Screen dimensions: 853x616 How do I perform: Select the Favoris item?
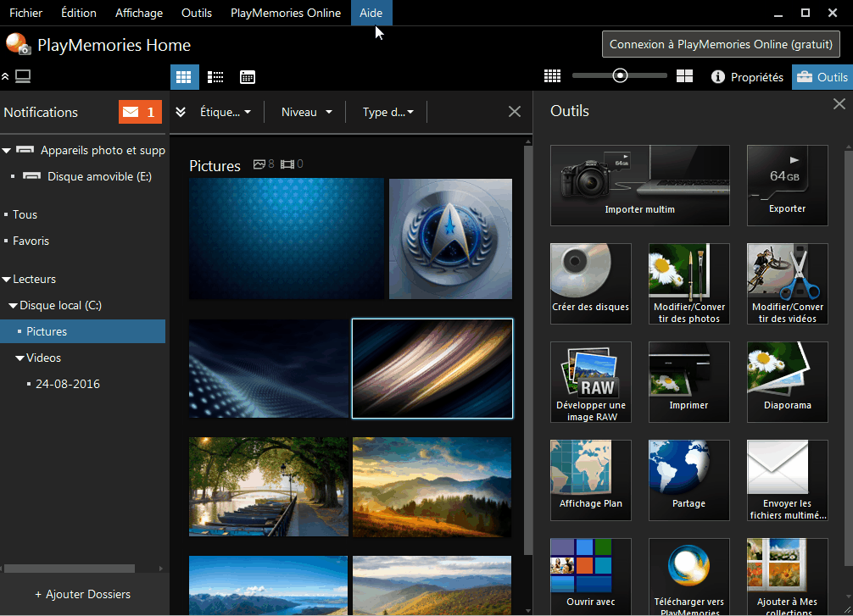(x=31, y=241)
